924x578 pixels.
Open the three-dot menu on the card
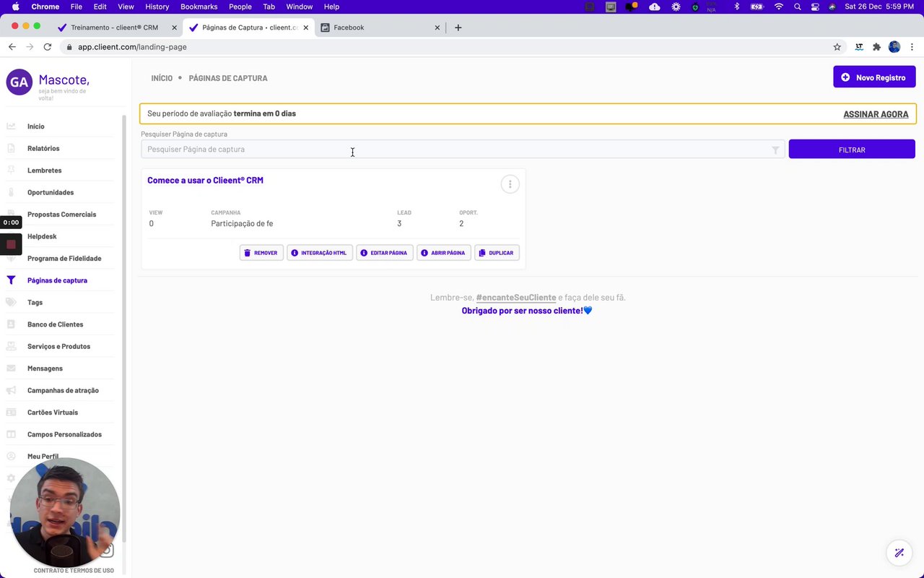coord(510,184)
